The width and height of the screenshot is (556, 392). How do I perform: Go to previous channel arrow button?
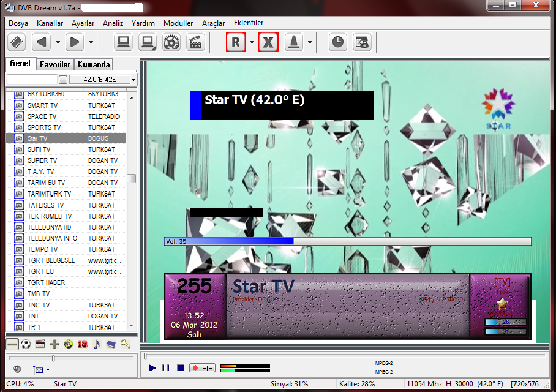pos(41,42)
